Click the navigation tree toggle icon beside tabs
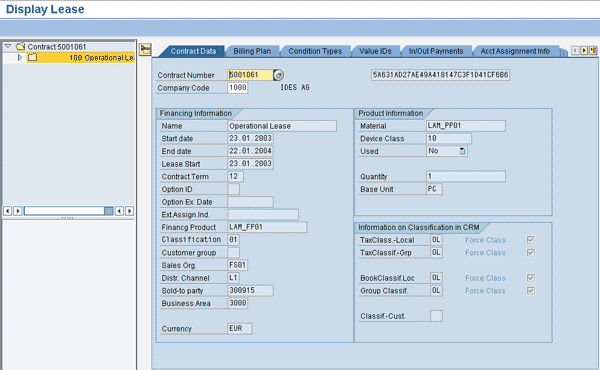 point(145,49)
